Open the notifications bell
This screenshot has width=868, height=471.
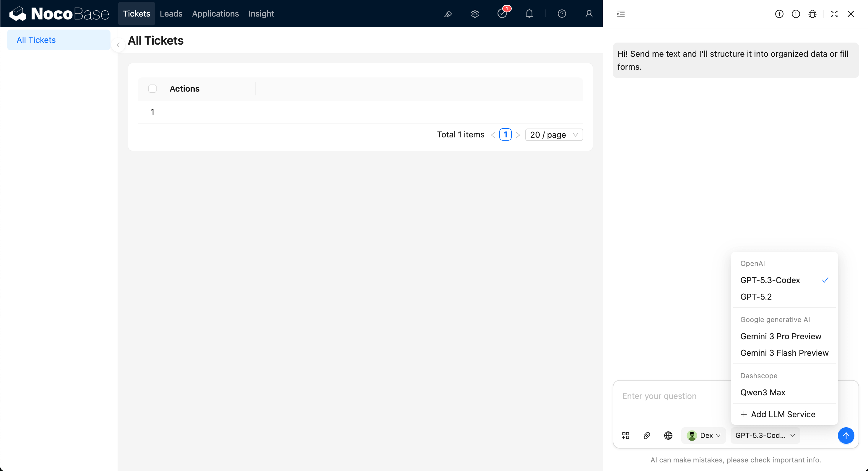529,14
